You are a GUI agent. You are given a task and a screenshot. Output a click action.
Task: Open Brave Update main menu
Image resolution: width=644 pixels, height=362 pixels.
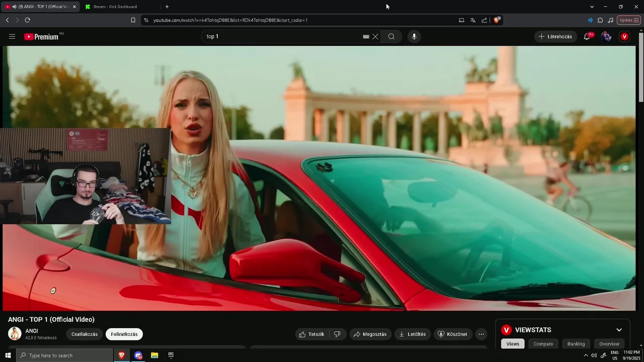[x=629, y=20]
